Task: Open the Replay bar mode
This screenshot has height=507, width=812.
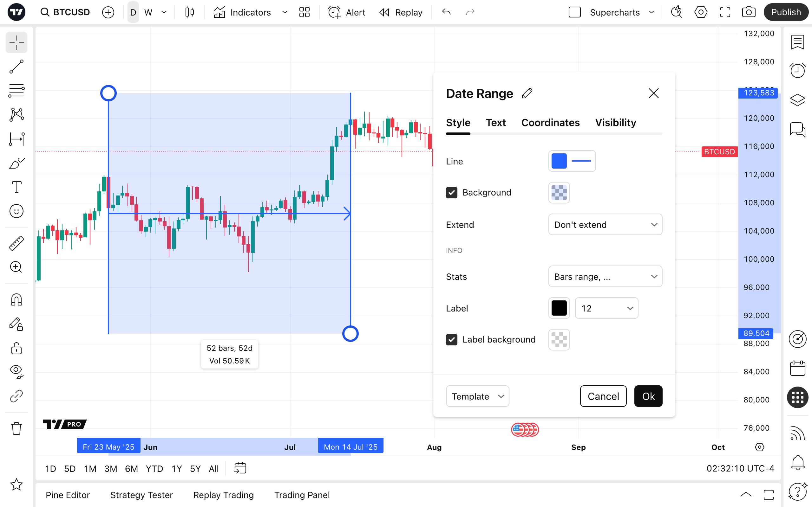Action: (x=401, y=12)
